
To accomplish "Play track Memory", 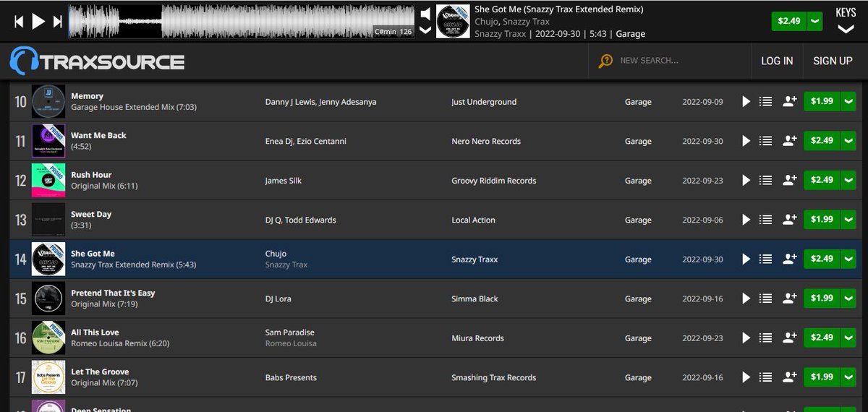I will (x=746, y=102).
